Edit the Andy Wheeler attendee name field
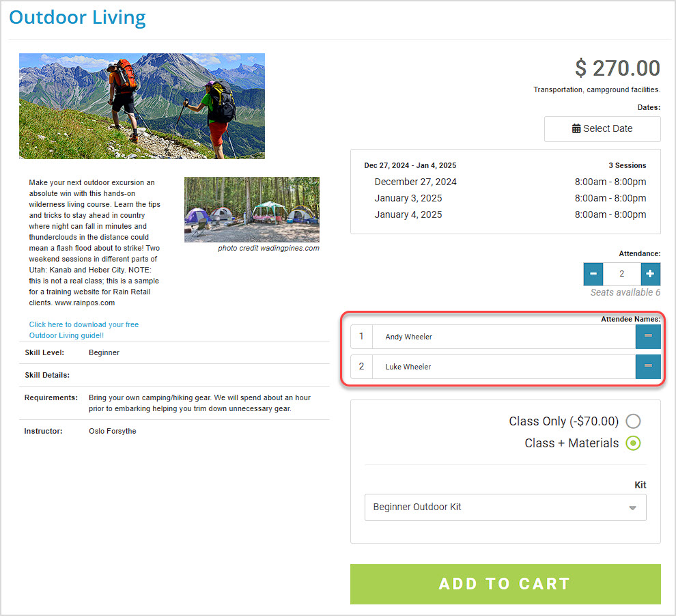676x616 pixels. [x=503, y=337]
